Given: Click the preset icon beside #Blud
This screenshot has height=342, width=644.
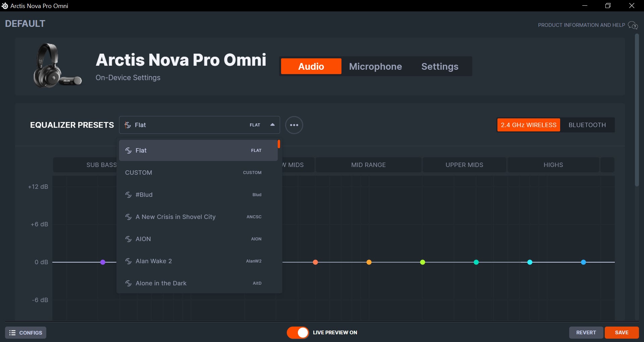Looking at the screenshot, I should [x=128, y=195].
